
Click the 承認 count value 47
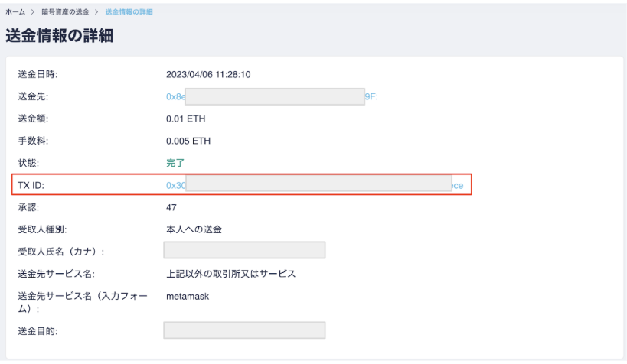pyautogui.click(x=171, y=207)
